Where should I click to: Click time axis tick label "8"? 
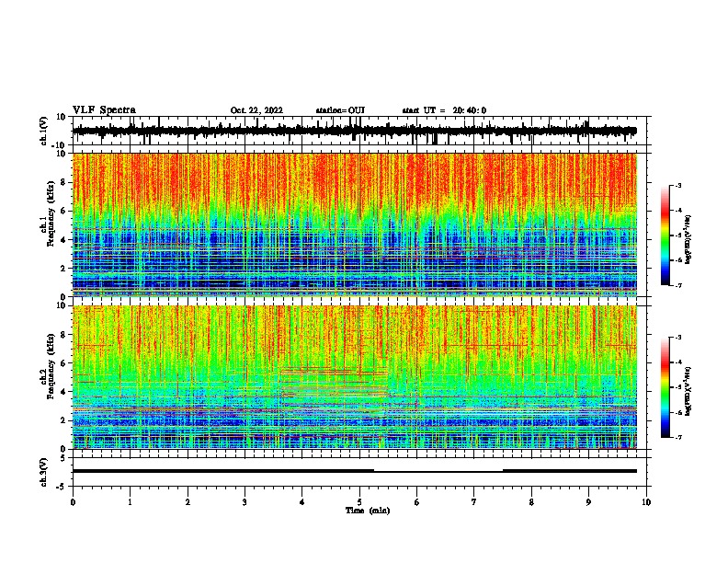point(531,502)
